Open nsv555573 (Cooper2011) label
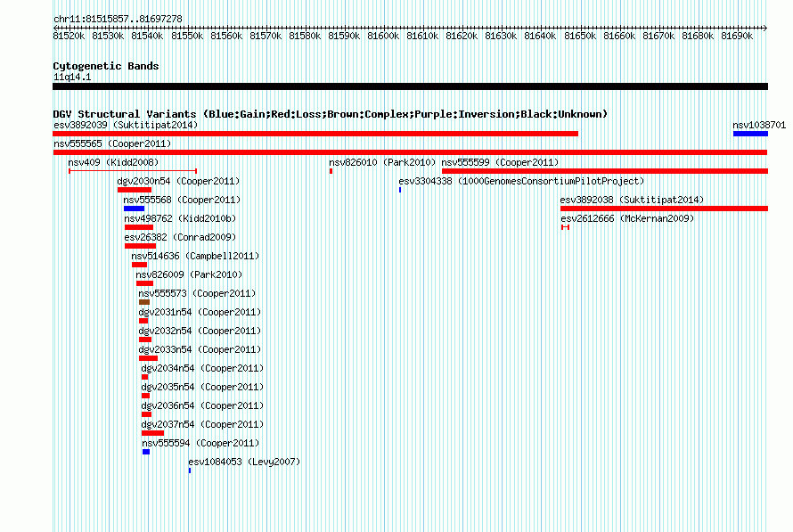Viewport: 793px width, 532px height. (197, 293)
